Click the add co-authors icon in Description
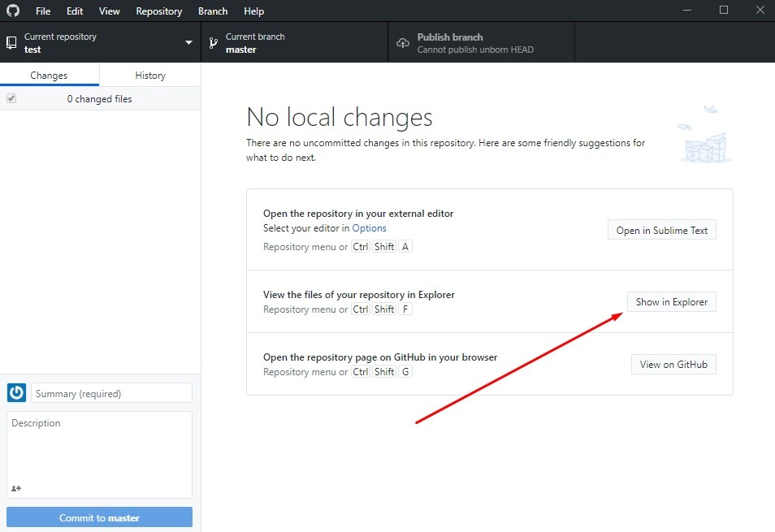The width and height of the screenshot is (775, 532). point(16,488)
